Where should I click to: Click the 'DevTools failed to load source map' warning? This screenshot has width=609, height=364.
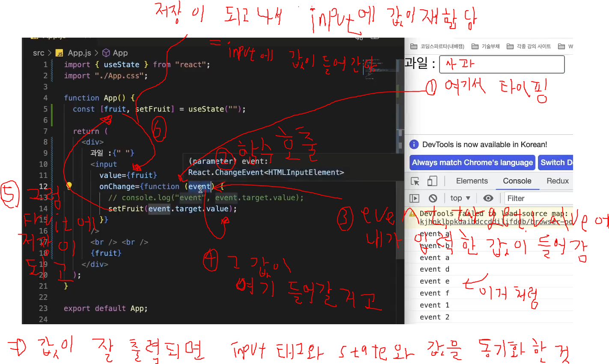494,213
